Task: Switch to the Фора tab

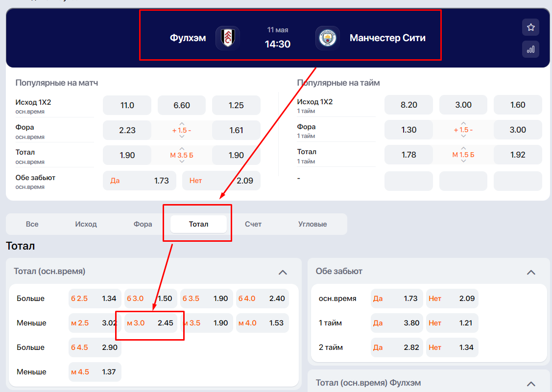Action: pyautogui.click(x=143, y=224)
